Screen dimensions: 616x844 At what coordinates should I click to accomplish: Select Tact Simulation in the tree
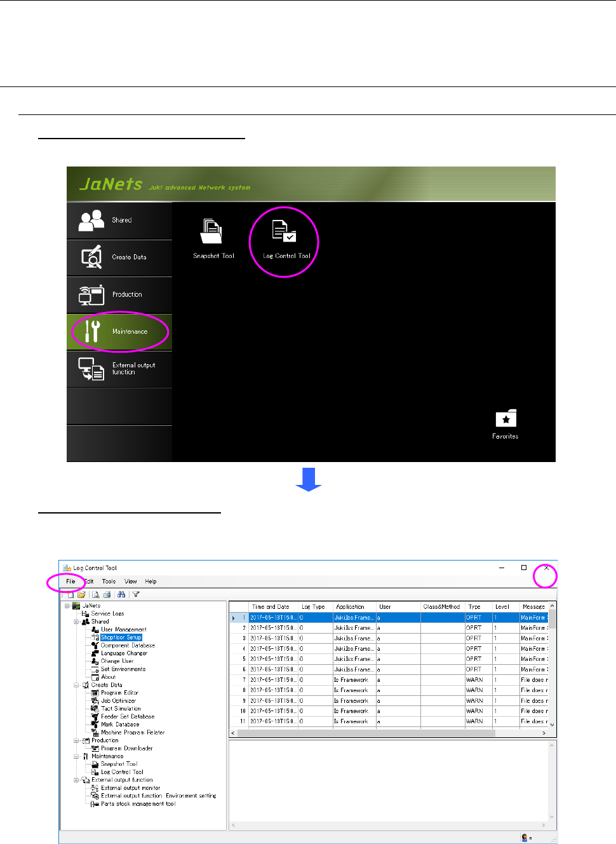tap(121, 709)
